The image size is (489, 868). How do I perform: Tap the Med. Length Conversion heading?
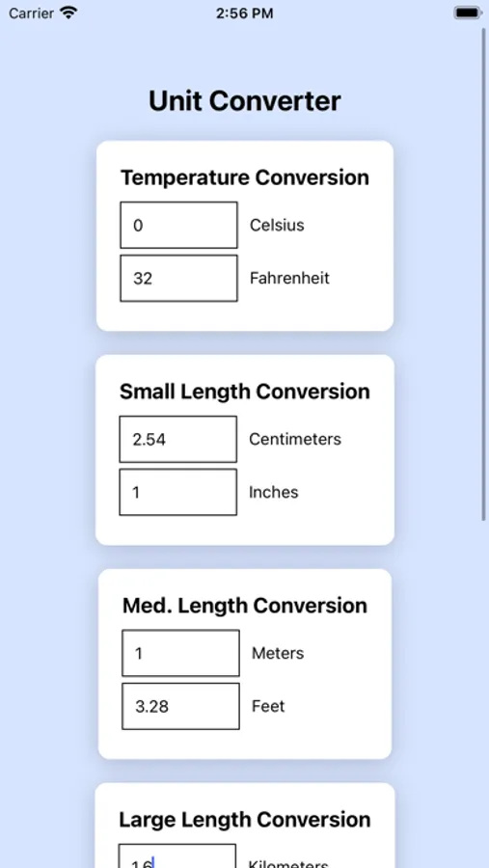pos(245,605)
